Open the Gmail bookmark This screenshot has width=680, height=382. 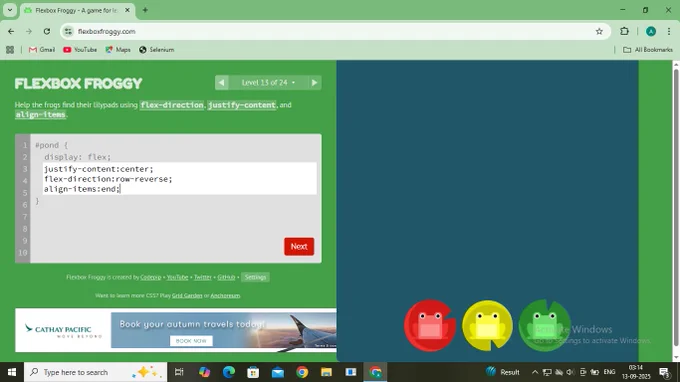pos(42,50)
